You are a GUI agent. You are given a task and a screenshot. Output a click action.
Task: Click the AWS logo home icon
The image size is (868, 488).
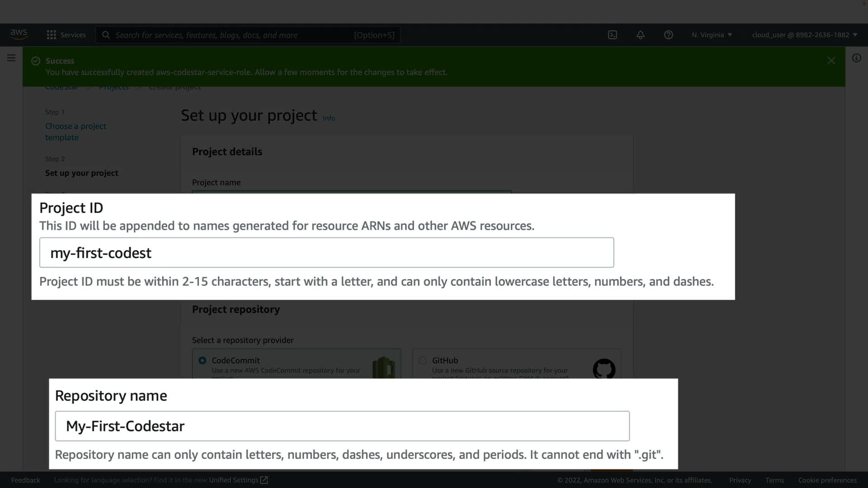19,34
